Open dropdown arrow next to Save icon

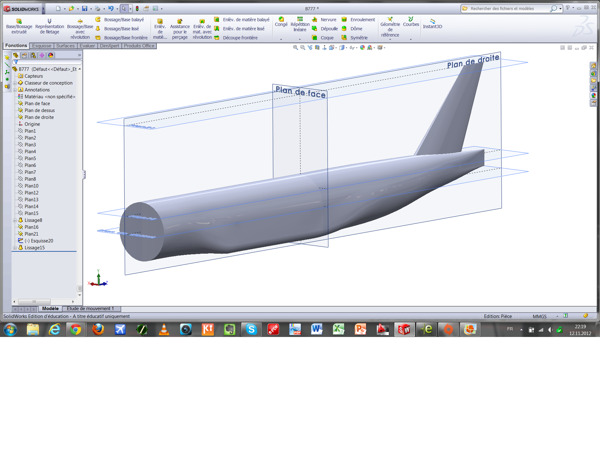pyautogui.click(x=91, y=9)
